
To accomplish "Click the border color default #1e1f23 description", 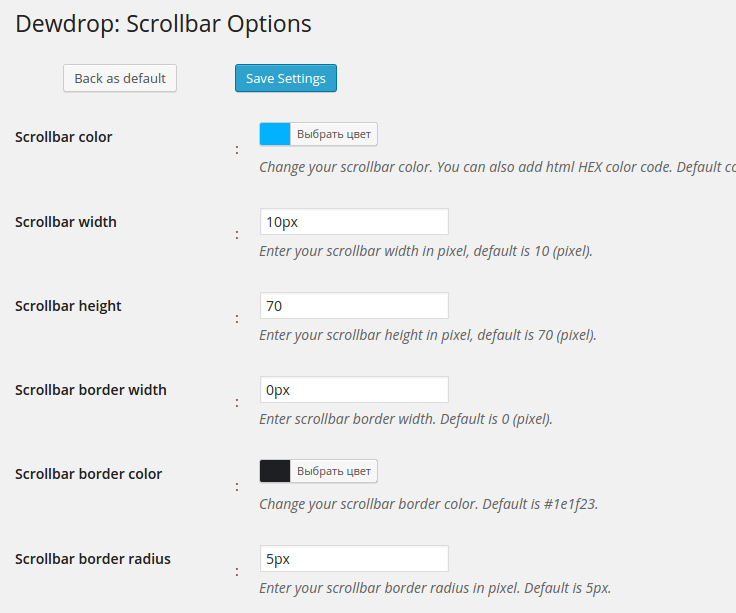I will (428, 504).
